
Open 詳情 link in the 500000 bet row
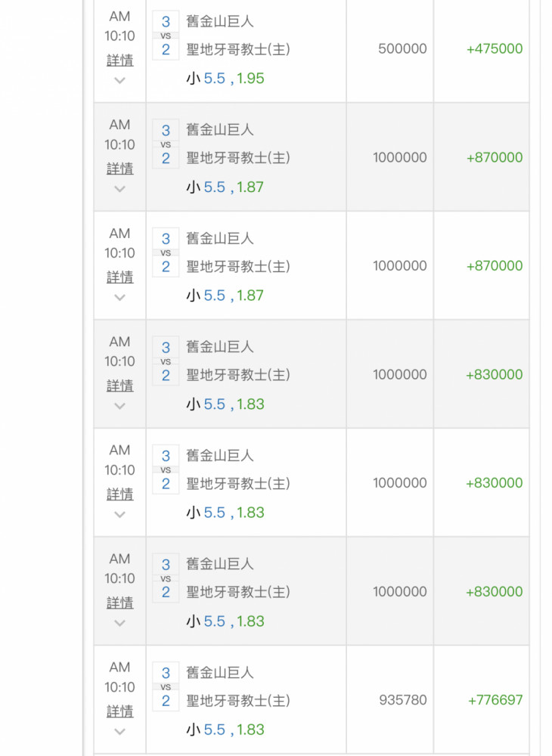pyautogui.click(x=119, y=60)
